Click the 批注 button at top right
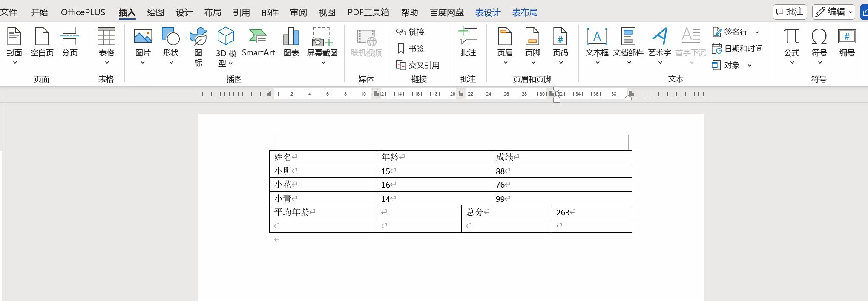The width and height of the screenshot is (868, 301). 790,12
